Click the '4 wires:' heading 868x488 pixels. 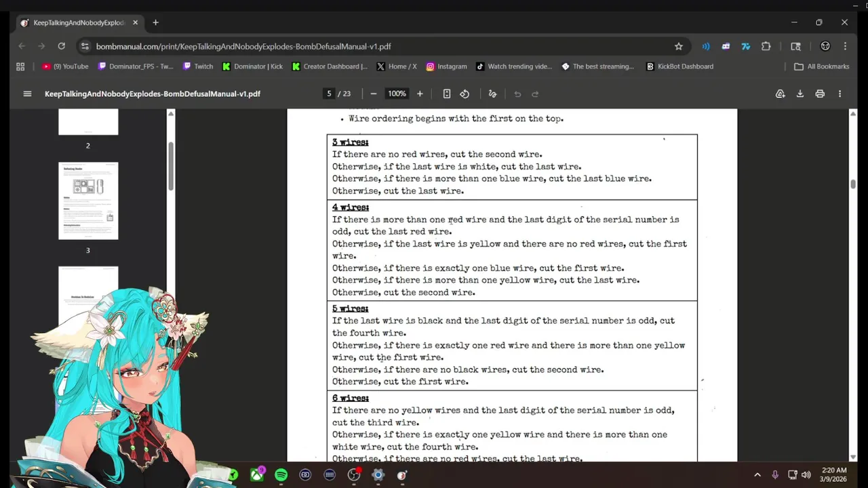point(351,207)
